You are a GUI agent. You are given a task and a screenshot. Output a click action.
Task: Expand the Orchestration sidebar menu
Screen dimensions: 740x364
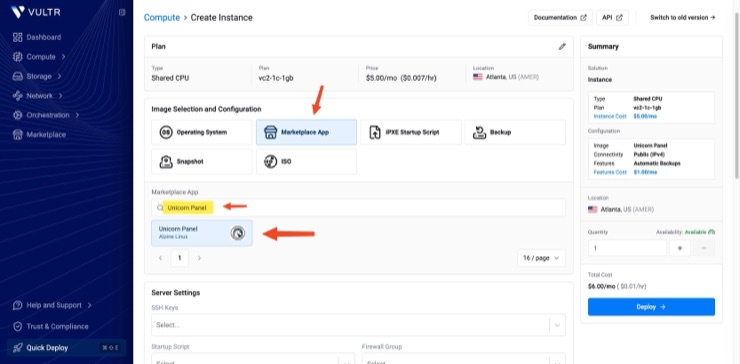46,115
